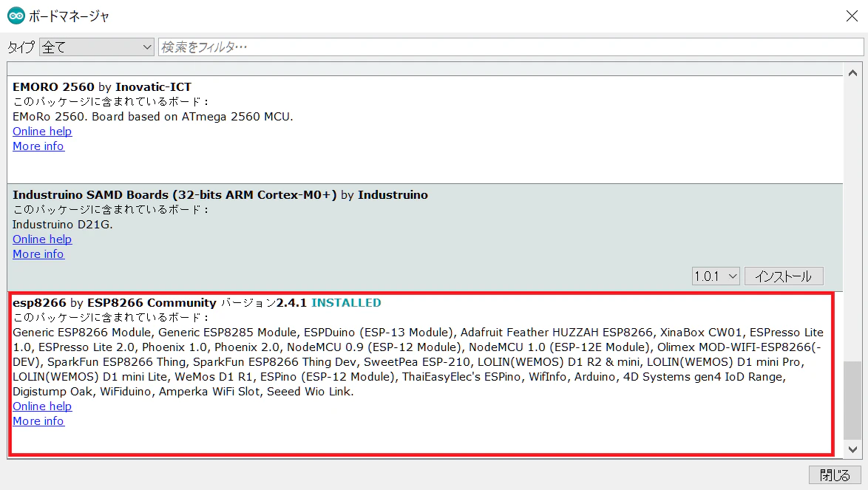Click the タイプ label
This screenshot has width=868, height=490.
coord(21,47)
